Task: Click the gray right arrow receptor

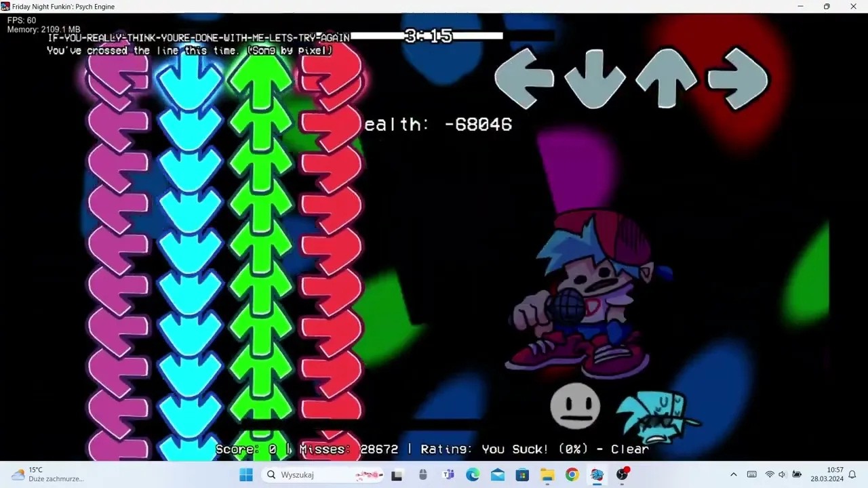Action: pos(738,79)
